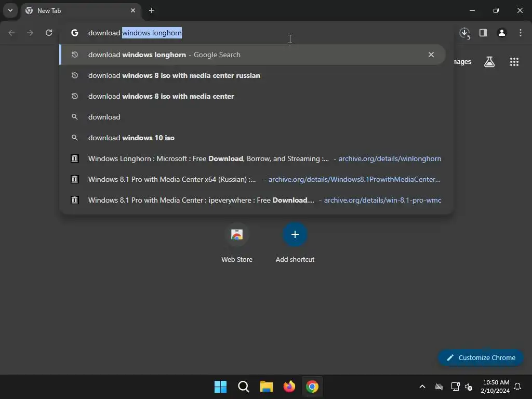Close the New Tab tab
This screenshot has height=399, width=532.
[133, 10]
